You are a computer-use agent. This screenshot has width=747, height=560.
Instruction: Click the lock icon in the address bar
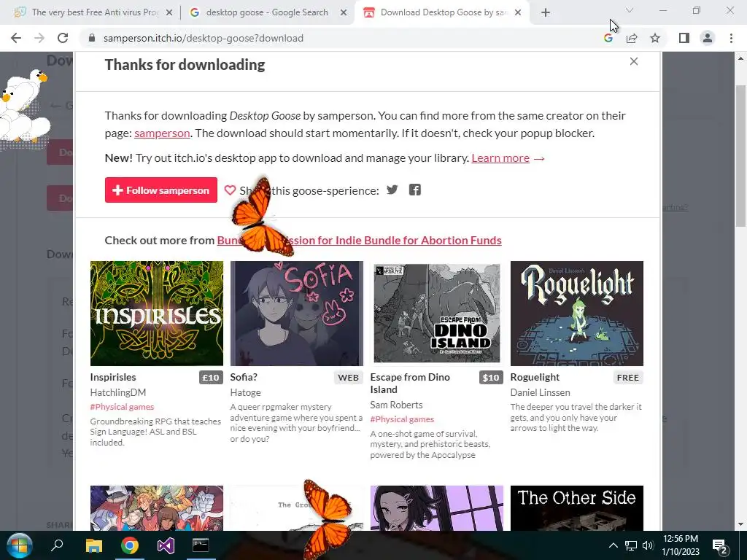coord(92,38)
